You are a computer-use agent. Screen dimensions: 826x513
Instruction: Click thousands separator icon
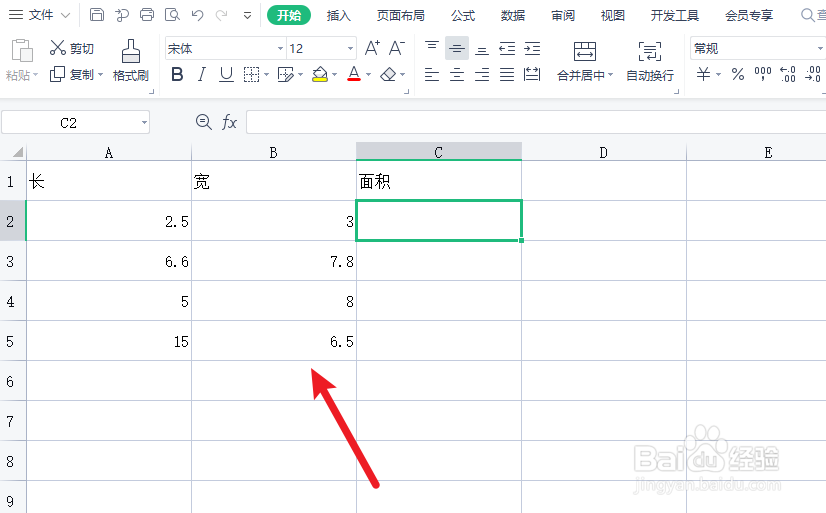click(763, 74)
